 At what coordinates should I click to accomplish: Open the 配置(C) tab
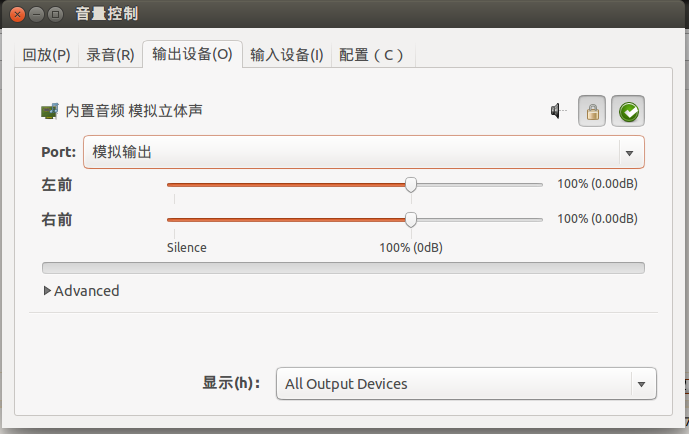click(371, 55)
